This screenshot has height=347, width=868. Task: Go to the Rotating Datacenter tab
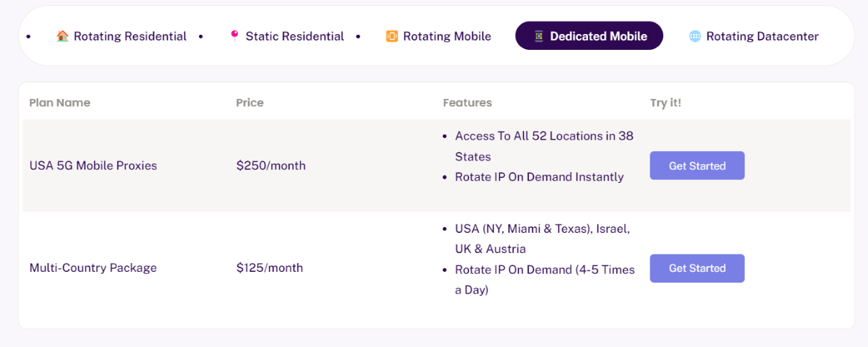tap(754, 36)
